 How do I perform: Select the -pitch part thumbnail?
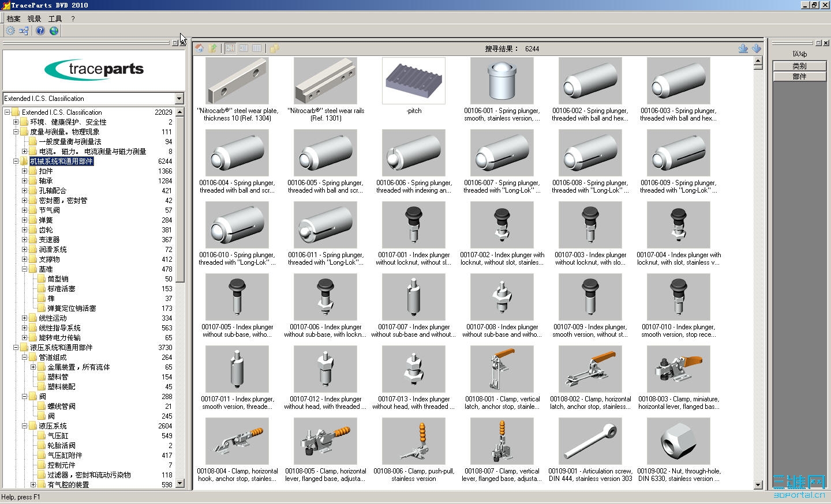coord(414,81)
